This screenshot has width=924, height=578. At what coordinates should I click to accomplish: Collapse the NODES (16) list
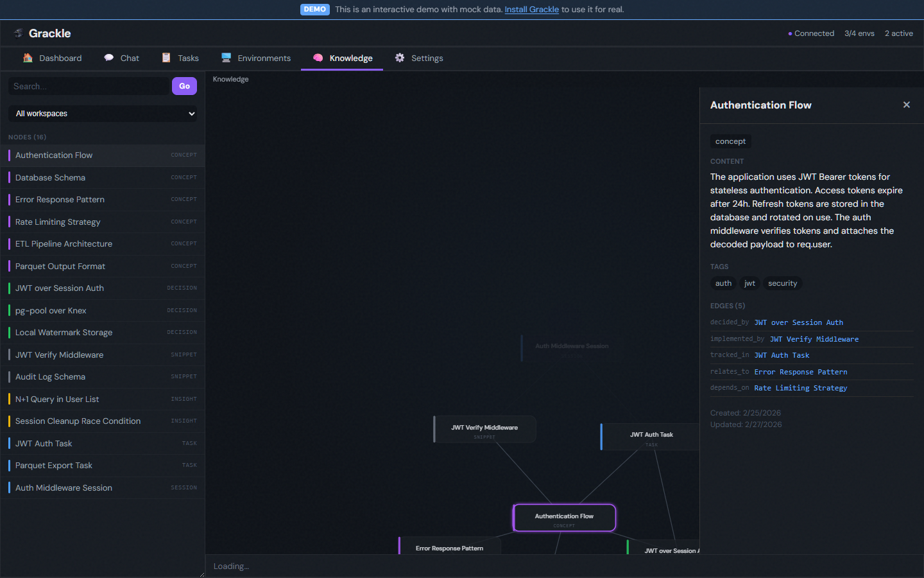26,137
